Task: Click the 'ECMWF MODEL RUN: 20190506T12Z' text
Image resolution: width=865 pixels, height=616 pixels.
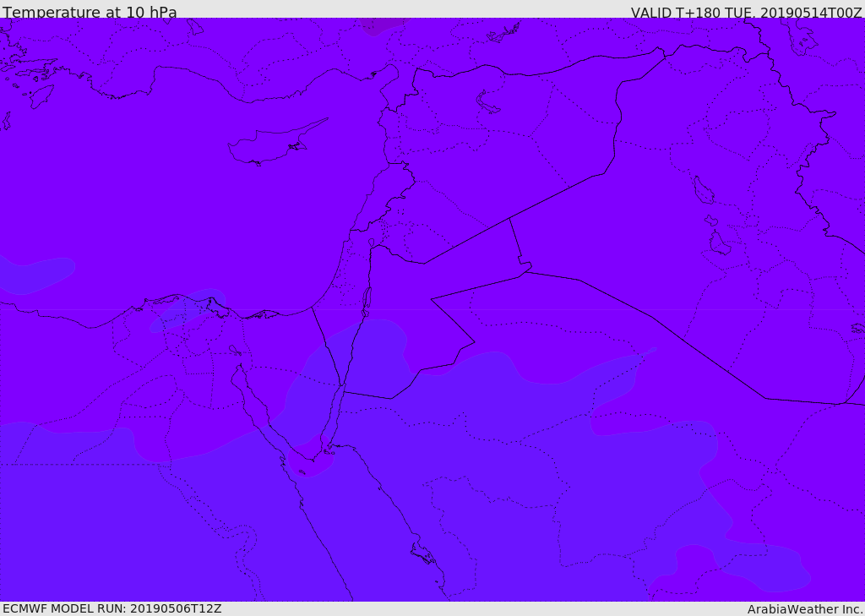Action: pos(112,608)
